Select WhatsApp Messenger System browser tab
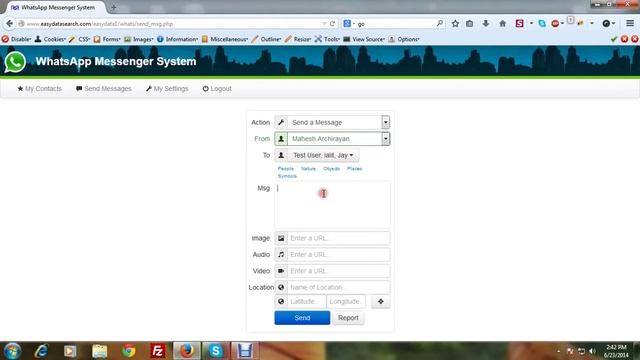640x360 pixels. 54,7
